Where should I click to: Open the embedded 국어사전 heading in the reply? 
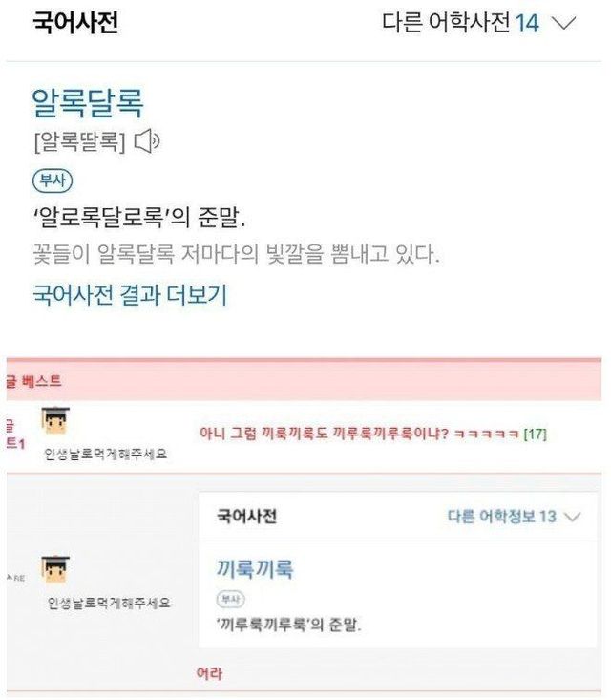(x=246, y=516)
